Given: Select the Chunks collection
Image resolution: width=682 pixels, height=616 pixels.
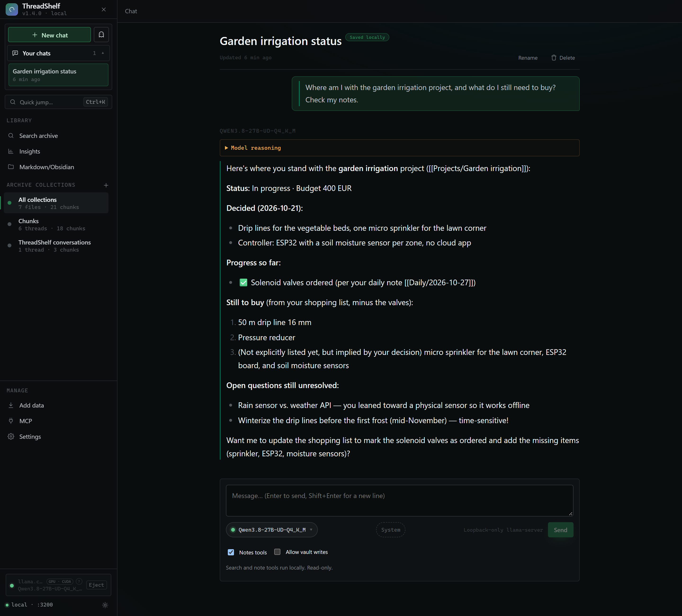Looking at the screenshot, I should [x=56, y=224].
